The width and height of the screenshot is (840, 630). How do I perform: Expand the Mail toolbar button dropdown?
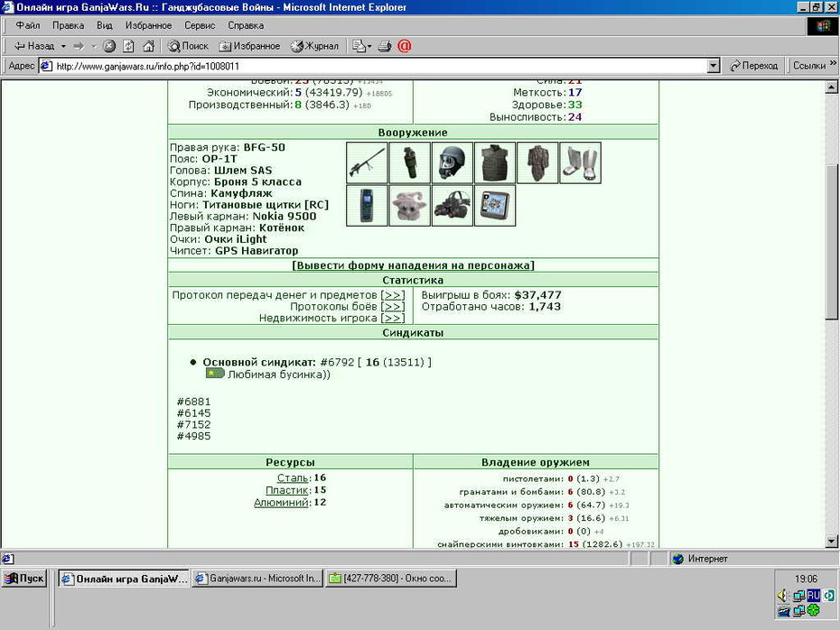click(x=369, y=47)
